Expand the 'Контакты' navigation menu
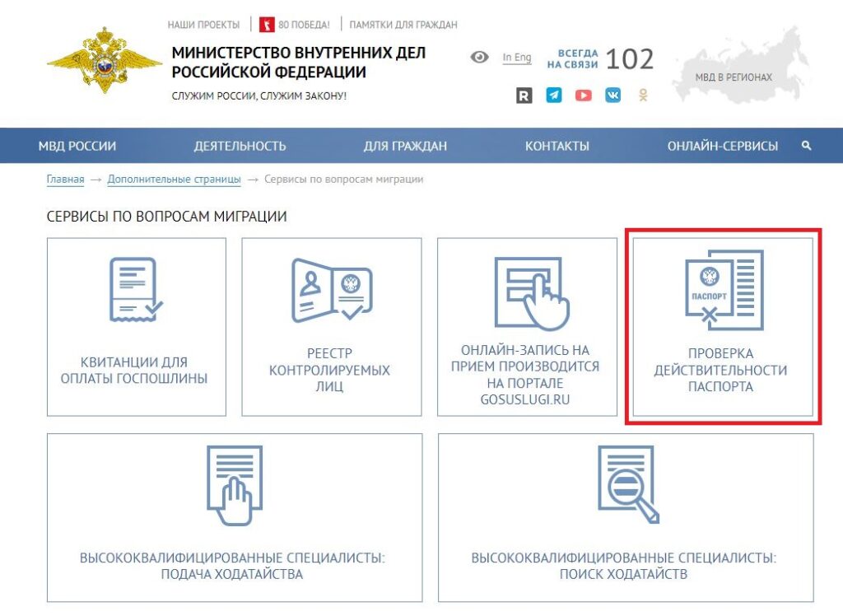 pyautogui.click(x=557, y=146)
